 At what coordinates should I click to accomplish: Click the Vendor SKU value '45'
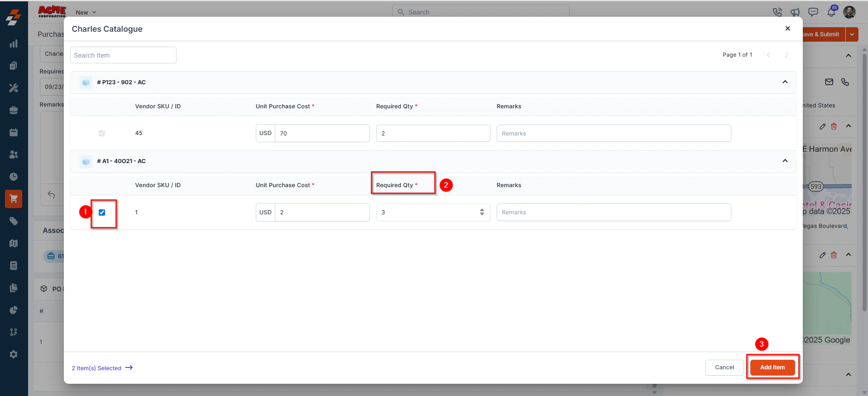point(139,133)
